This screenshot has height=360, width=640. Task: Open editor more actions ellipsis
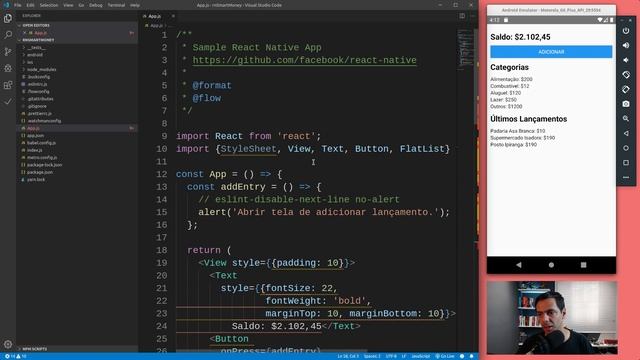click(x=472, y=16)
